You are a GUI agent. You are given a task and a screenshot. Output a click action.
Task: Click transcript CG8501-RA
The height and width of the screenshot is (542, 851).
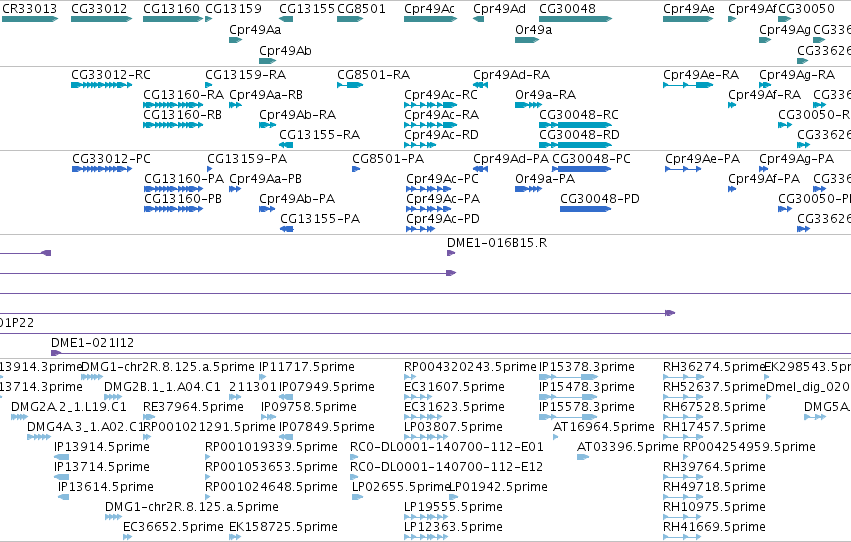click(373, 75)
